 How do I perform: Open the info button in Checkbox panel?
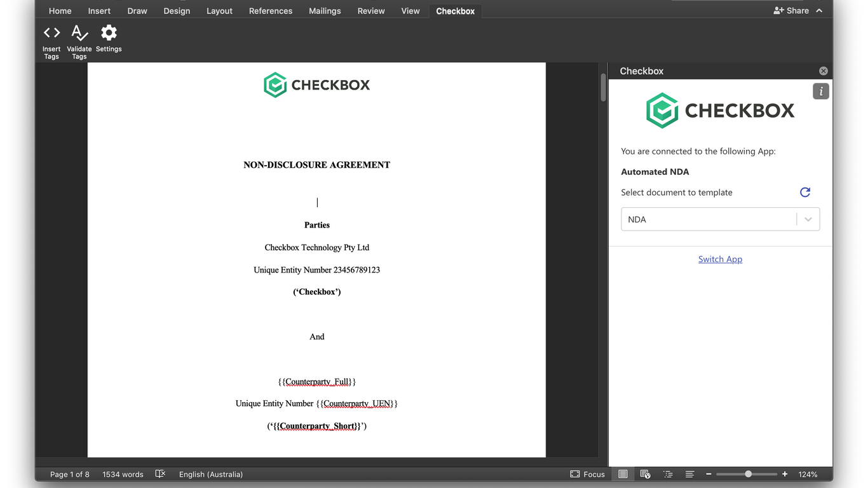[x=821, y=91]
